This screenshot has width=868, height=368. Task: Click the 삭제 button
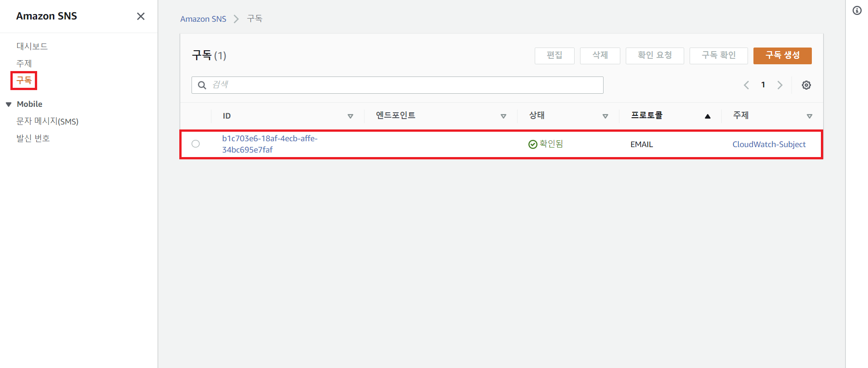pyautogui.click(x=600, y=56)
